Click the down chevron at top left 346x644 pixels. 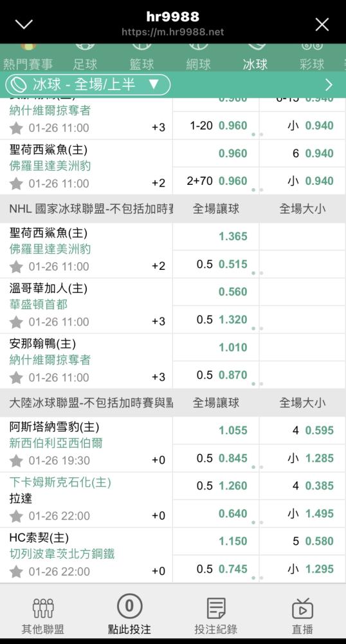tap(24, 24)
